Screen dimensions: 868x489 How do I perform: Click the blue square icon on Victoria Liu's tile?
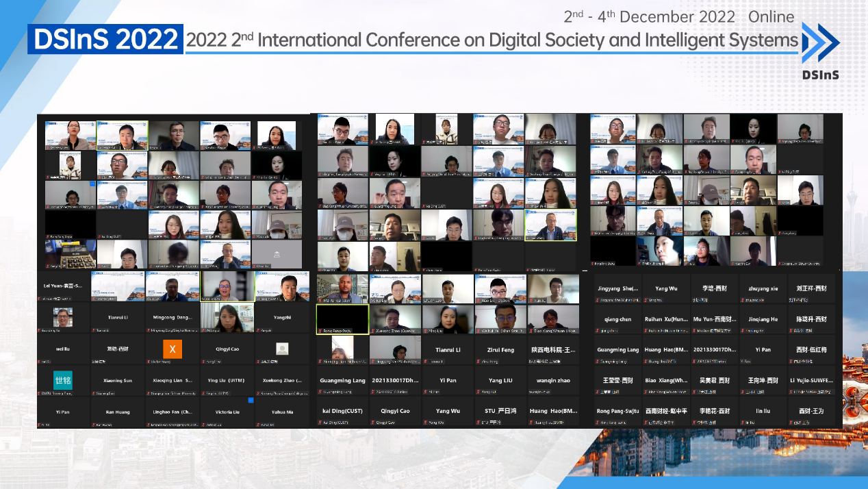[251, 400]
